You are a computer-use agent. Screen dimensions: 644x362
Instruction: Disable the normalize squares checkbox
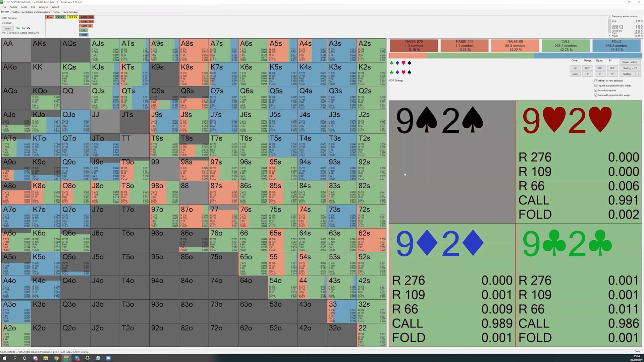point(596,90)
